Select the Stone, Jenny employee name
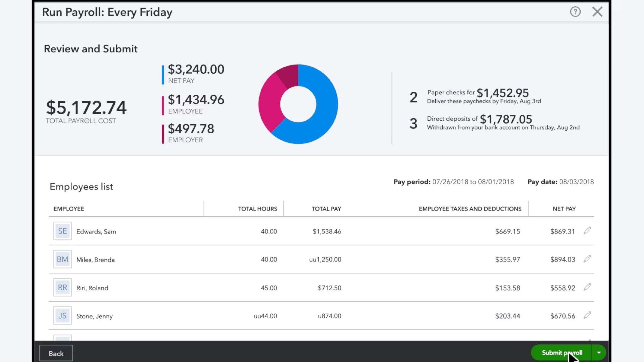The width and height of the screenshot is (644, 362). (x=95, y=316)
